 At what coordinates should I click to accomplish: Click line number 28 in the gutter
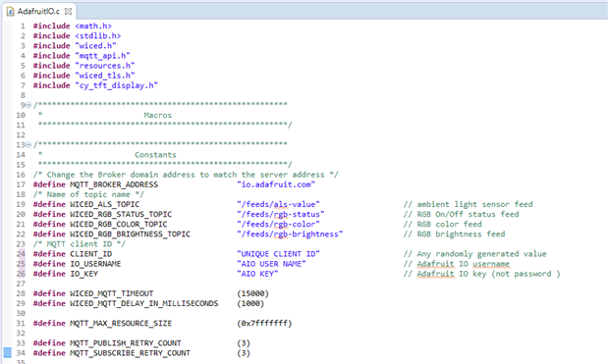pyautogui.click(x=21, y=293)
